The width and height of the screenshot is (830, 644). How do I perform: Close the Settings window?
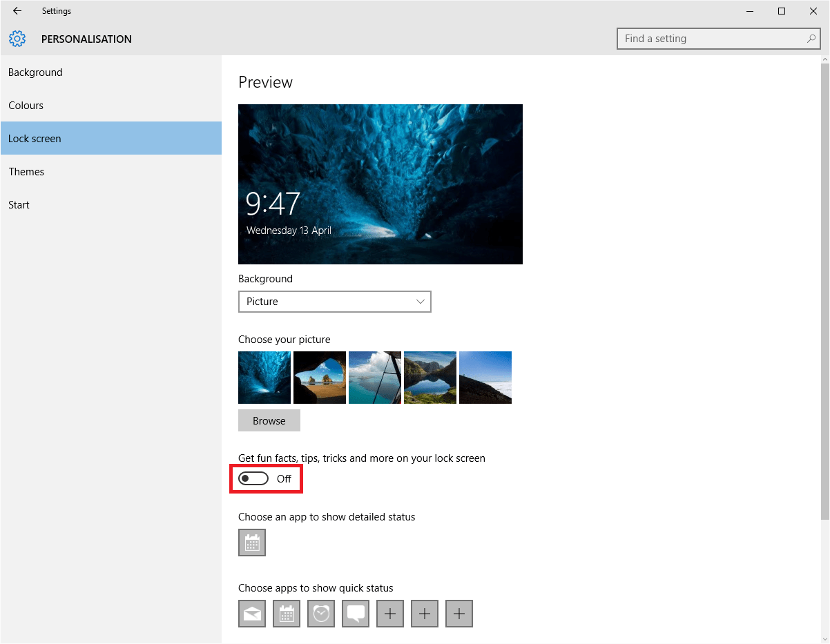coord(813,11)
